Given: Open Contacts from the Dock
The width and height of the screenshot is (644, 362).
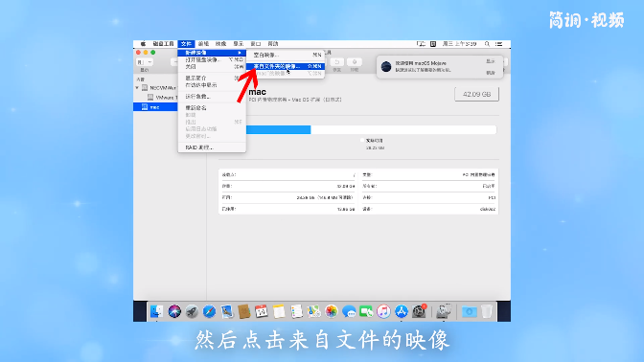Looking at the screenshot, I should 244,311.
